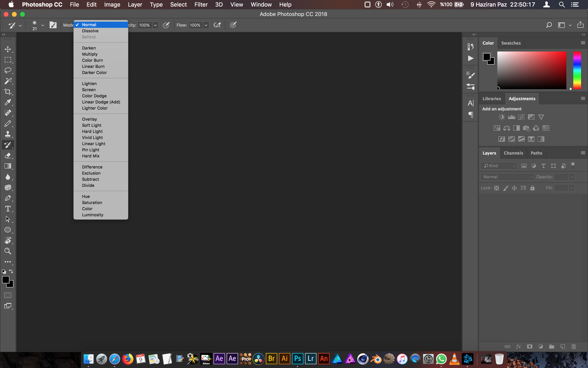Screen dimensions: 588x368
Task: Toggle Quick Mask mode
Action: tap(8, 295)
